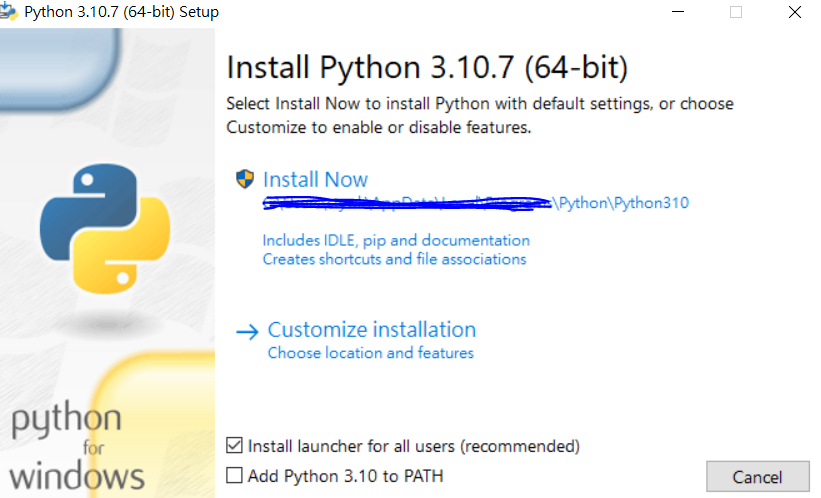This screenshot has width=821, height=498.
Task: Click 'Creates shortcuts and file associations' text
Action: click(x=394, y=259)
